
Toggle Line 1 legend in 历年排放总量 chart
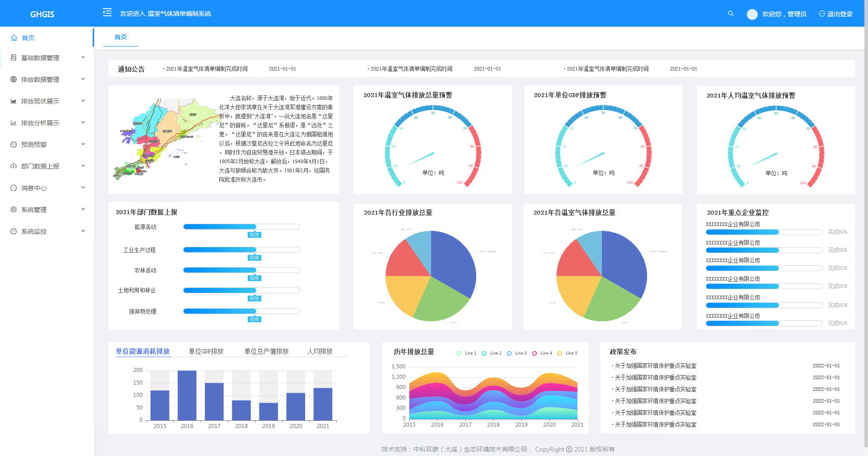click(467, 353)
